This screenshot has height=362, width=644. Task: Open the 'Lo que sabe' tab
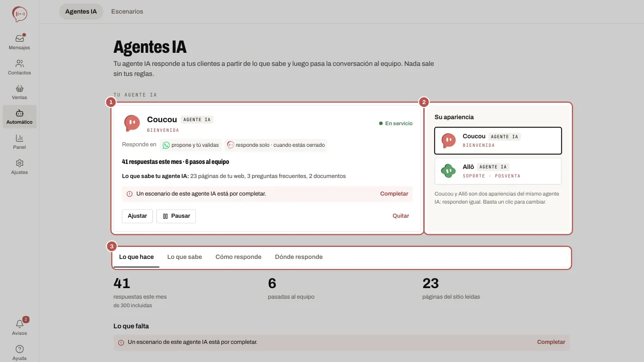point(185,257)
